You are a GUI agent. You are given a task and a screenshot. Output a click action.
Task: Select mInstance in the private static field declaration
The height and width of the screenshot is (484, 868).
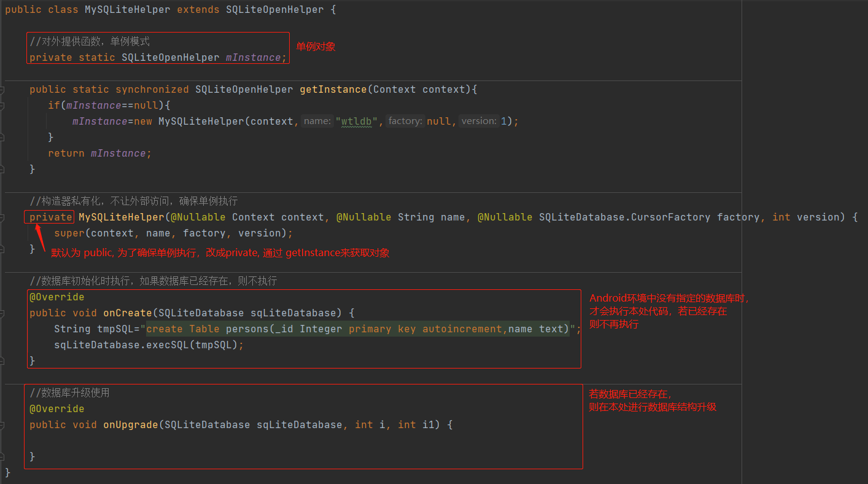254,58
